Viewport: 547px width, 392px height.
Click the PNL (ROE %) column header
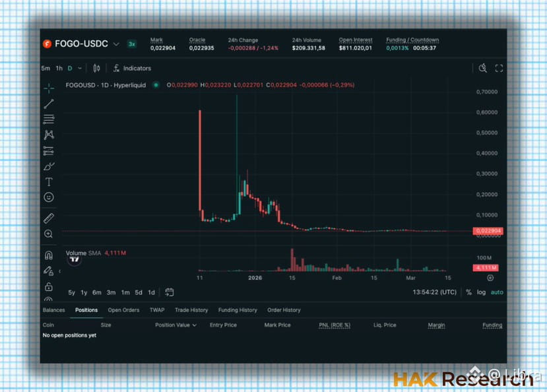pos(335,325)
